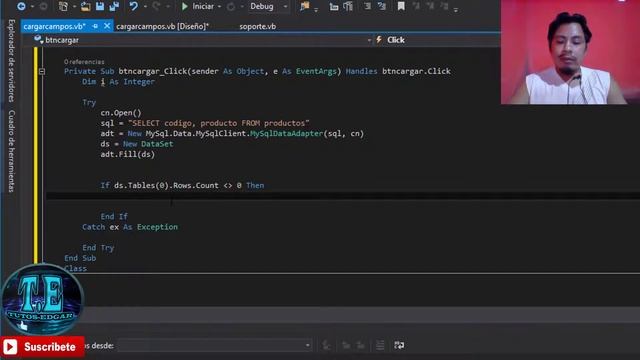The width and height of the screenshot is (640, 360).
Task: Click the increase indent icon
Action: coord(382,6)
